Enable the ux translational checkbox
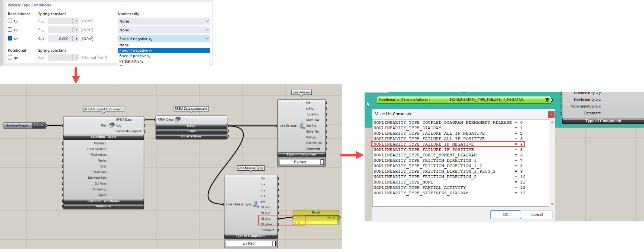 10,21
